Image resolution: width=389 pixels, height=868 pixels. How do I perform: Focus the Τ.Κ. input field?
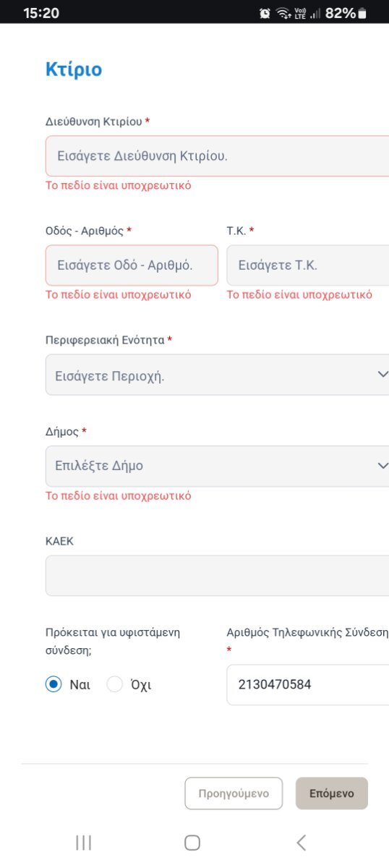(308, 265)
